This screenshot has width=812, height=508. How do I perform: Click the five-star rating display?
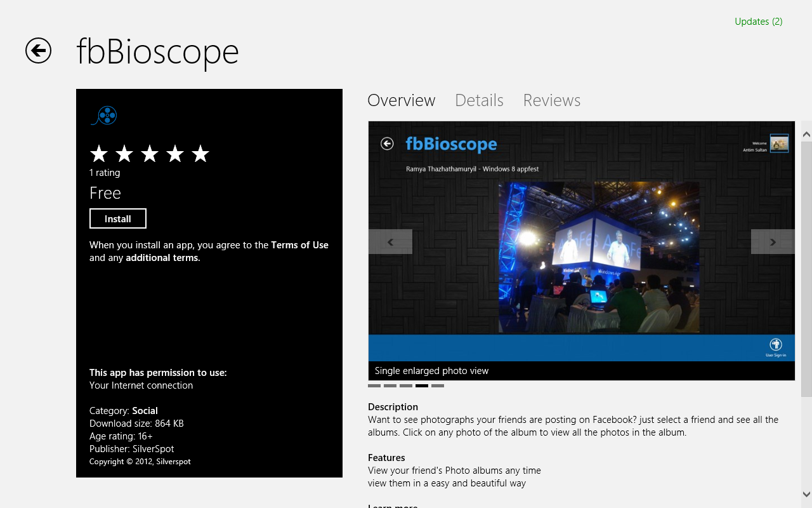(150, 154)
